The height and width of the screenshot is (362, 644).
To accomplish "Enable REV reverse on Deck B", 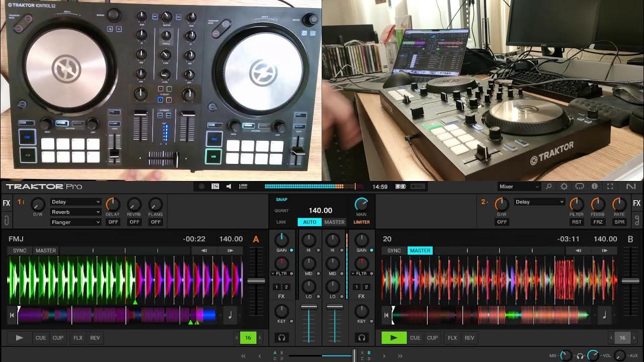I will tap(469, 338).
